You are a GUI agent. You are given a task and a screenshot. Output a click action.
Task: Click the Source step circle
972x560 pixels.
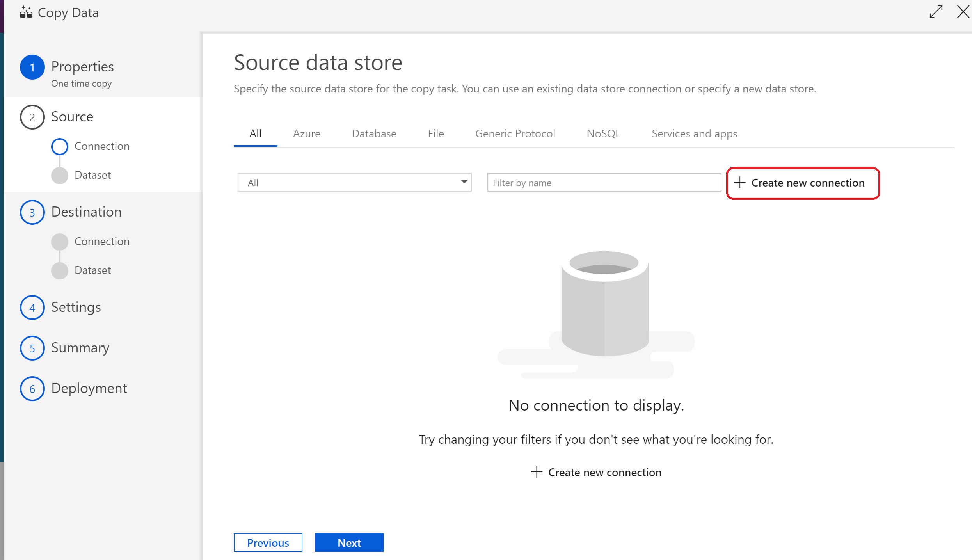[32, 117]
